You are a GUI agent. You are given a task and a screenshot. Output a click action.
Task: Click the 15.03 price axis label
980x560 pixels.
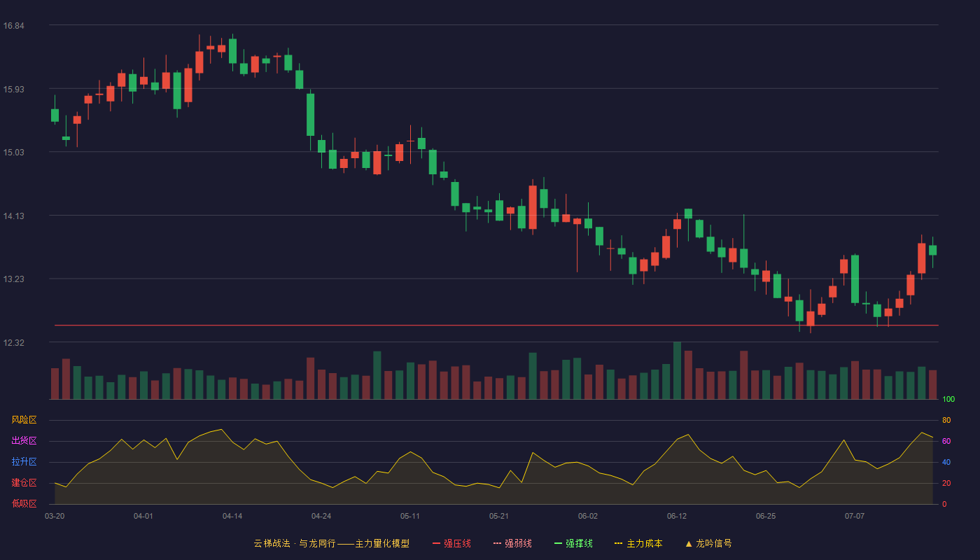point(13,153)
